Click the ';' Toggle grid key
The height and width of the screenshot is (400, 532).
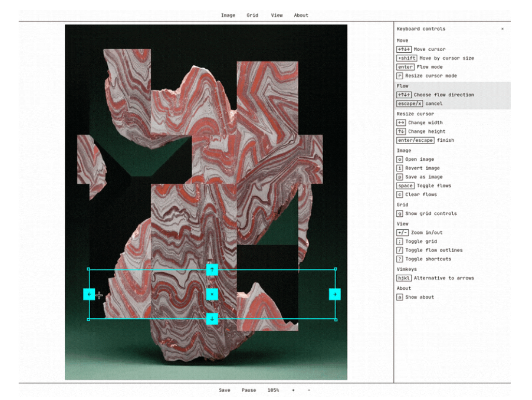click(400, 242)
